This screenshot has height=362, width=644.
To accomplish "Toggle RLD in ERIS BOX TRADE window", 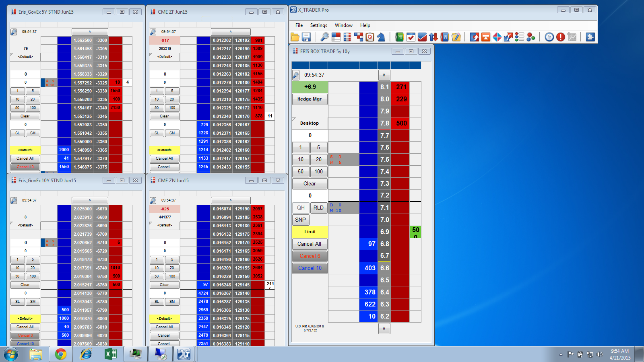I will coord(318,208).
